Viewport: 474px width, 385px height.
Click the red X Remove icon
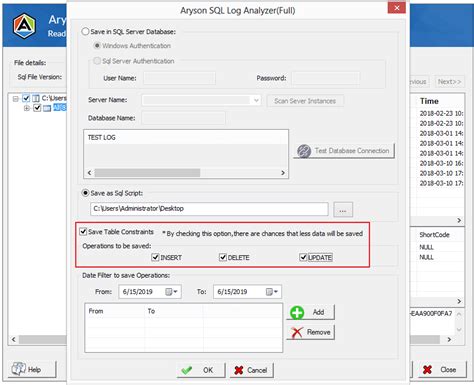297,332
